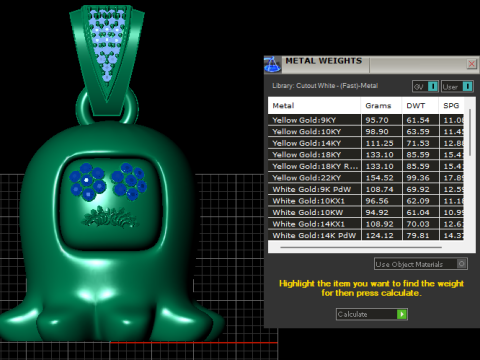Click the SPG column header
Screen dimensions: 480x360
point(451,106)
